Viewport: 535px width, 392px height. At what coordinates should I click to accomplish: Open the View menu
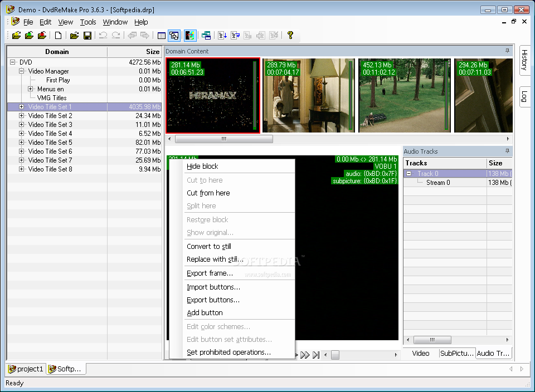click(x=66, y=22)
